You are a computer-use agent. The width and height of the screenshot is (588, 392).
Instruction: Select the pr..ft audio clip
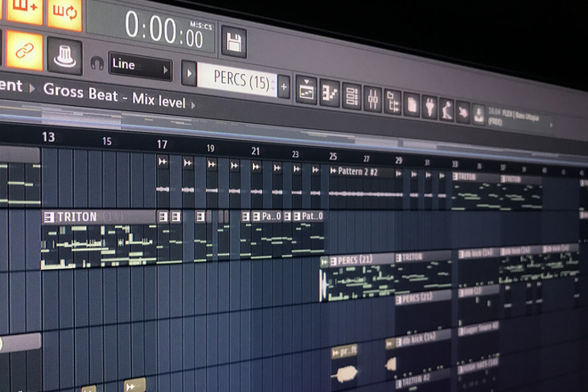coord(345,363)
